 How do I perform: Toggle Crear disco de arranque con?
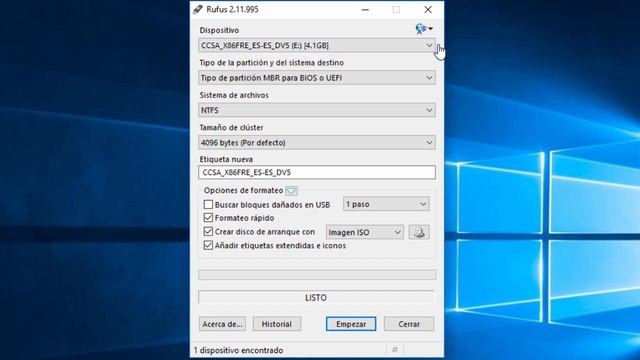(208, 231)
